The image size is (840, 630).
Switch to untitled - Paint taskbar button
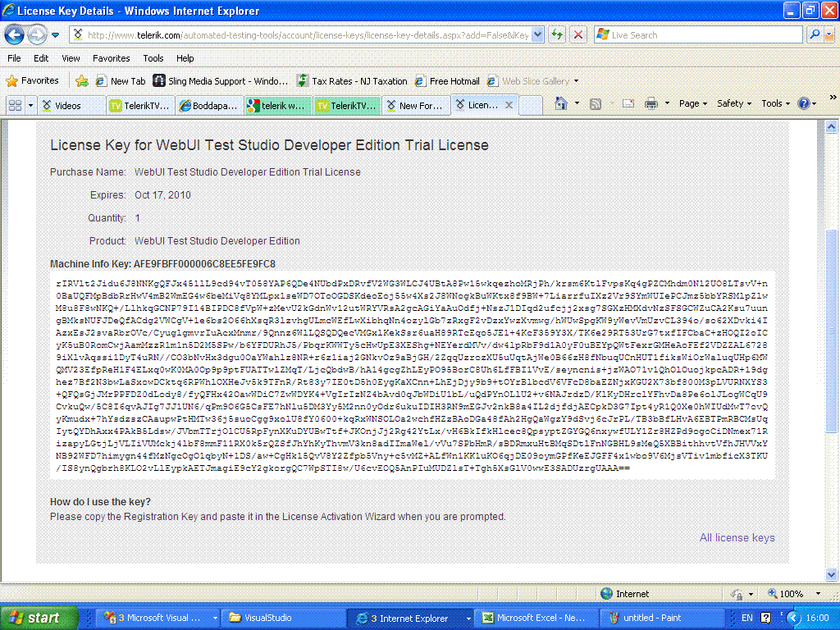click(662, 618)
